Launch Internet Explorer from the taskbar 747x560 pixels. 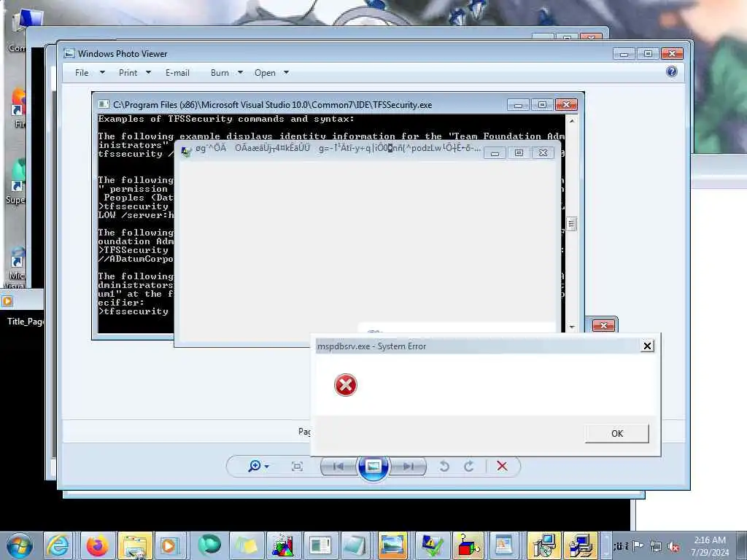(x=58, y=545)
